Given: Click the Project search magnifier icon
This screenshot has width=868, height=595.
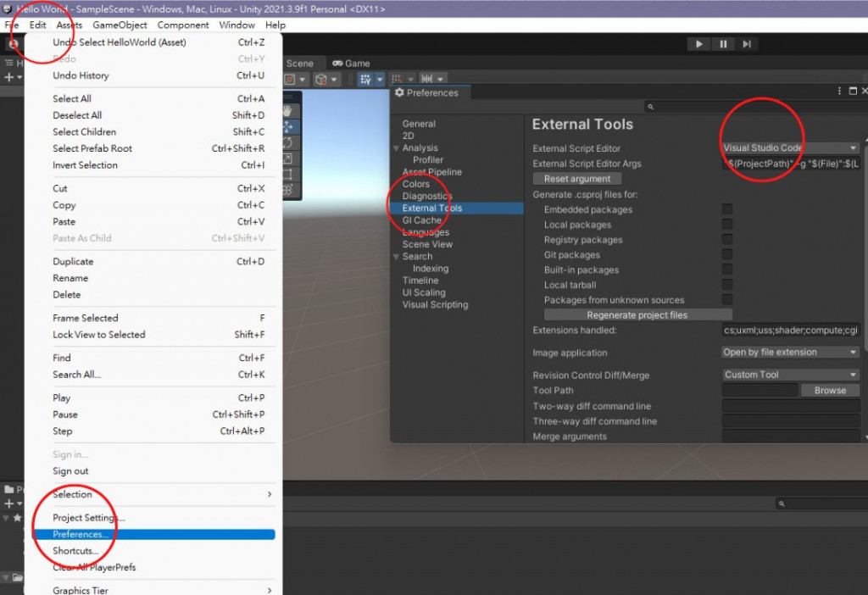Looking at the screenshot, I should point(782,503).
